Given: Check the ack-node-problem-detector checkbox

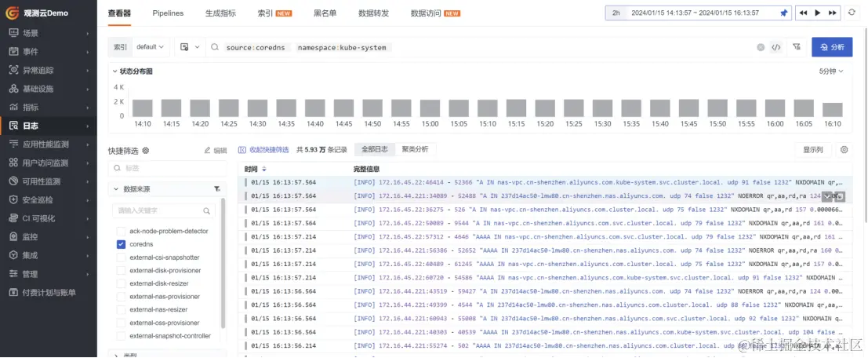Looking at the screenshot, I should [x=122, y=231].
